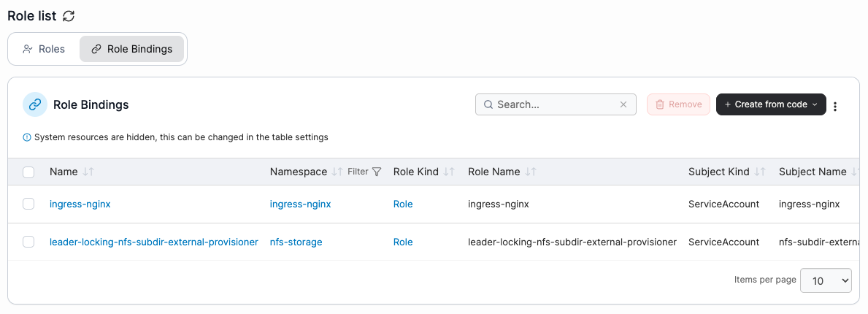Open the ingress-nginx role binding name link

click(80, 204)
